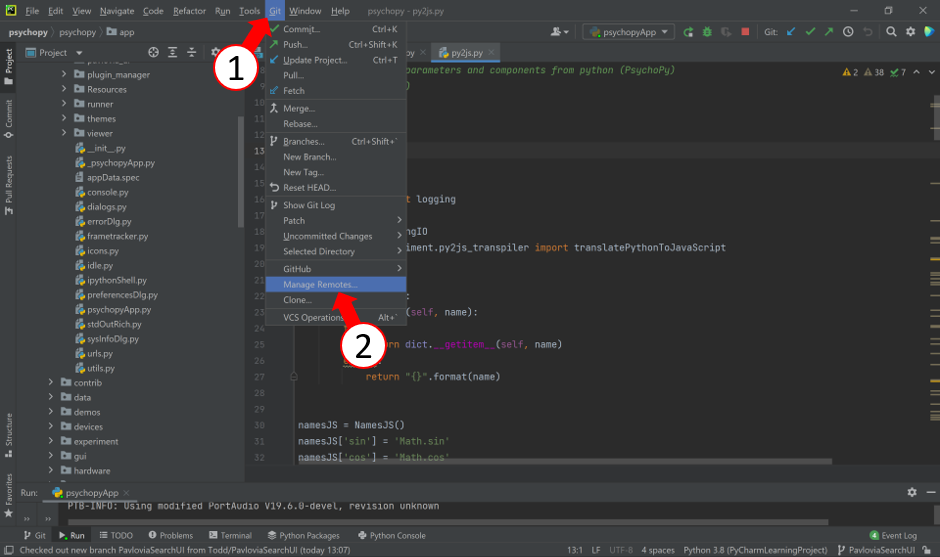Image resolution: width=940 pixels, height=557 pixels.
Task: Open GitHub submenu in Git menu
Action: point(336,269)
